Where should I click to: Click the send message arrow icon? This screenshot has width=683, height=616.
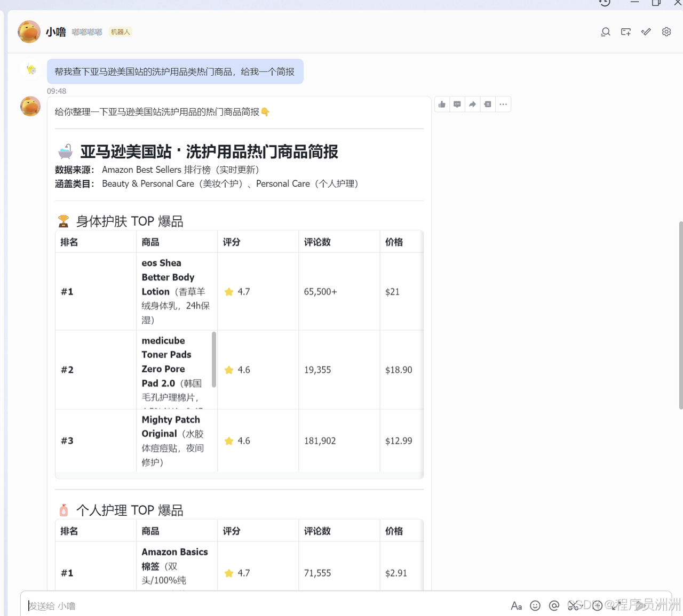pos(639,605)
